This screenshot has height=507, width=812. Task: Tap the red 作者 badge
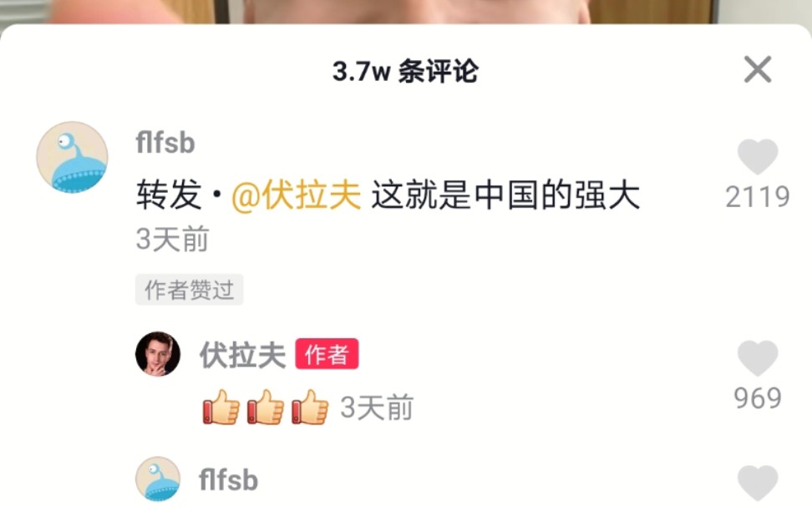click(327, 354)
